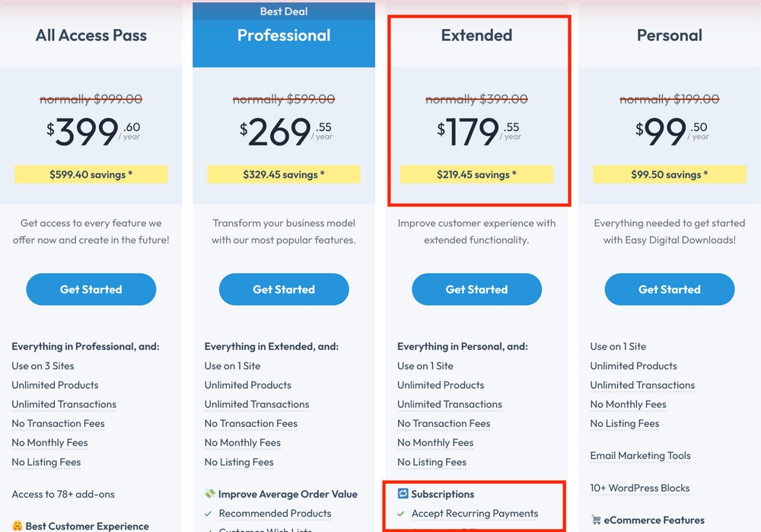Get Started with All Access Pass
Image resolution: width=761 pixels, height=532 pixels.
point(91,289)
